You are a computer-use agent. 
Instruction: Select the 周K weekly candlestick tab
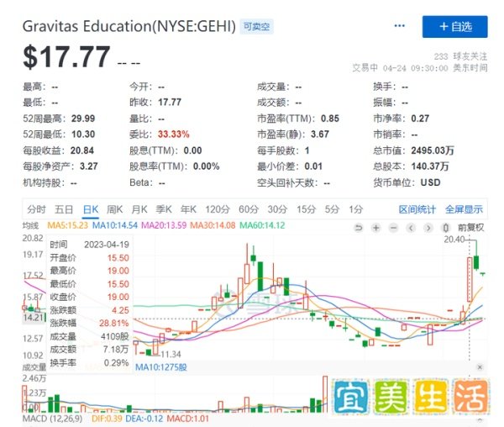click(x=115, y=209)
